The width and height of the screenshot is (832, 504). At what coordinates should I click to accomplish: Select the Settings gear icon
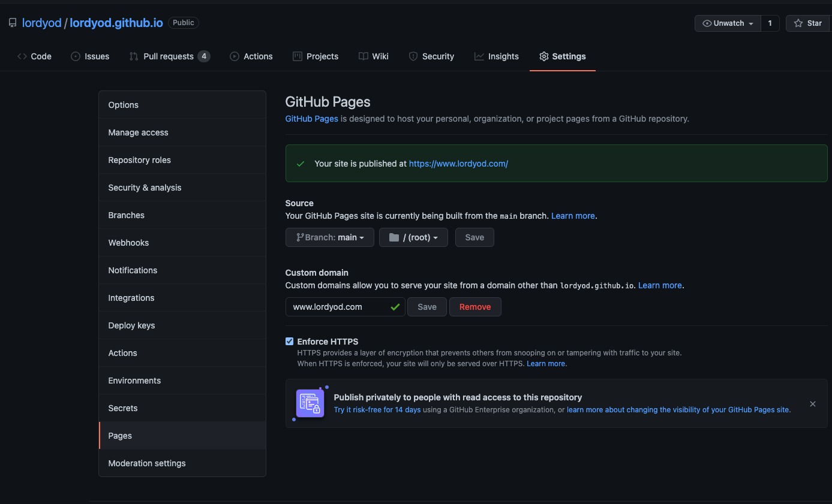pos(543,56)
